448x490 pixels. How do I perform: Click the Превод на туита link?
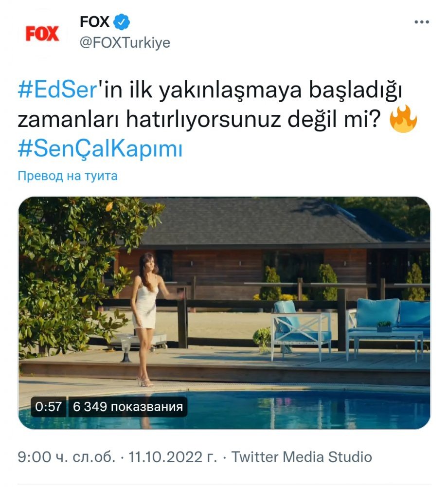coord(68,176)
